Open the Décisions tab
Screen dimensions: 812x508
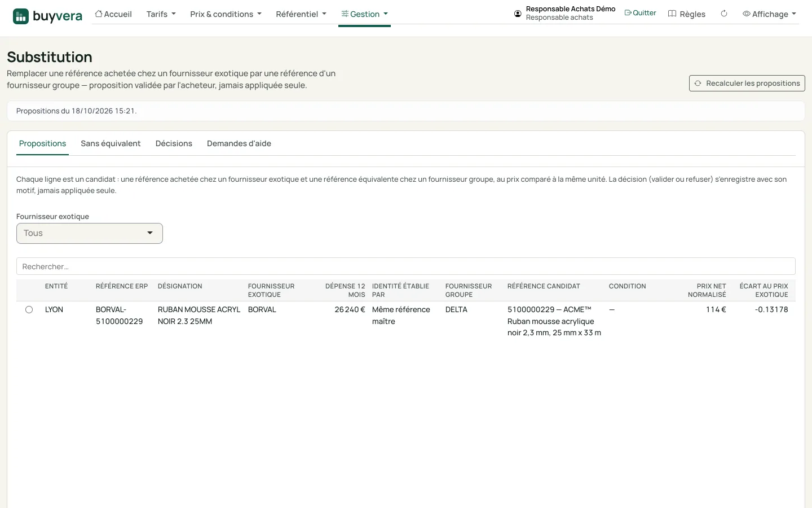174,143
